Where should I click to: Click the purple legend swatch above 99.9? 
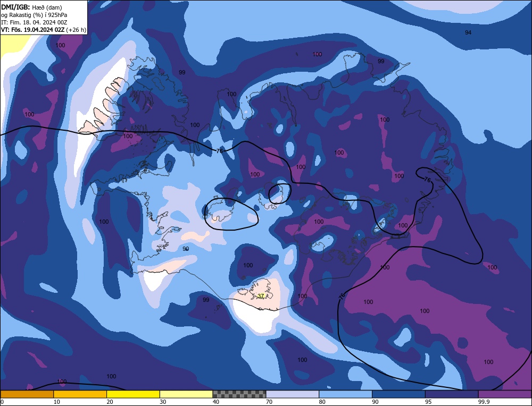pos(505,394)
